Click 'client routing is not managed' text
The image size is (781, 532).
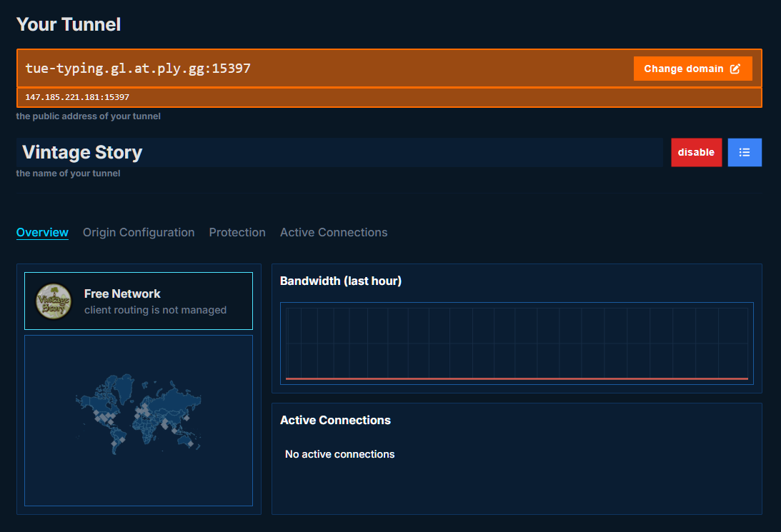coord(155,310)
